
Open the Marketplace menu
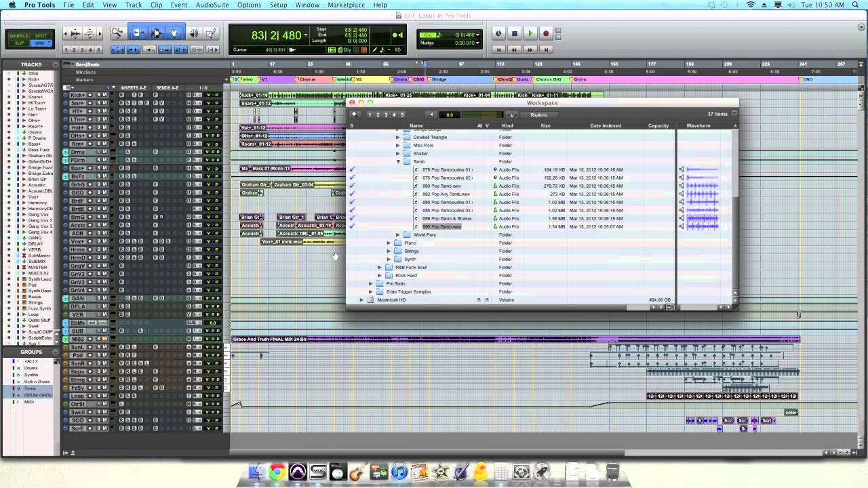(346, 5)
